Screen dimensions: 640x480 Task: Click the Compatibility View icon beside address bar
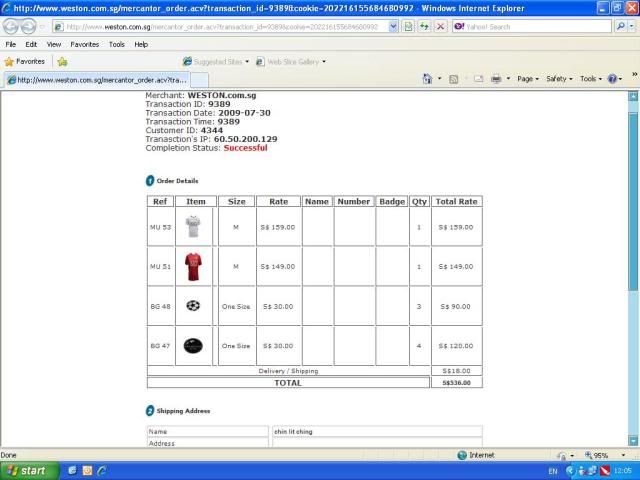pos(408,27)
